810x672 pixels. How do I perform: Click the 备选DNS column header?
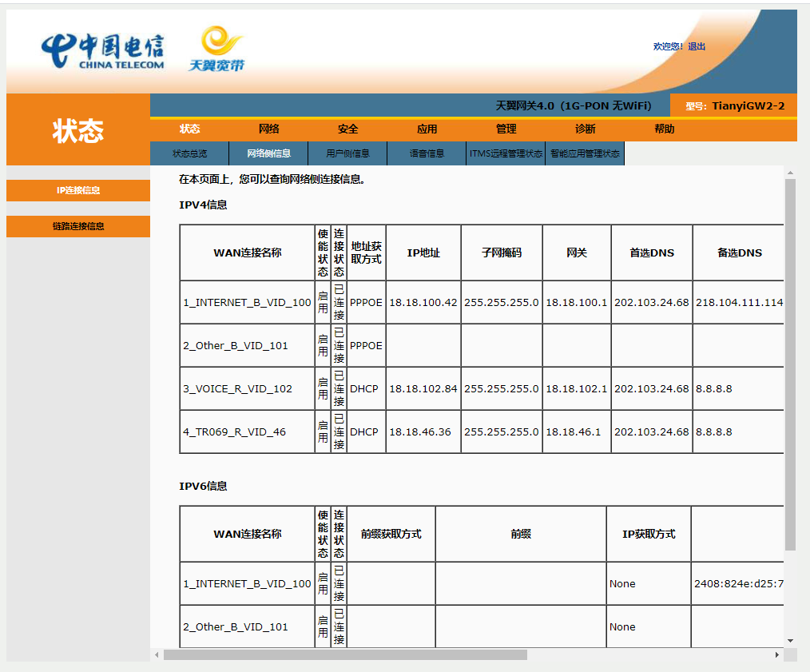[x=739, y=252]
